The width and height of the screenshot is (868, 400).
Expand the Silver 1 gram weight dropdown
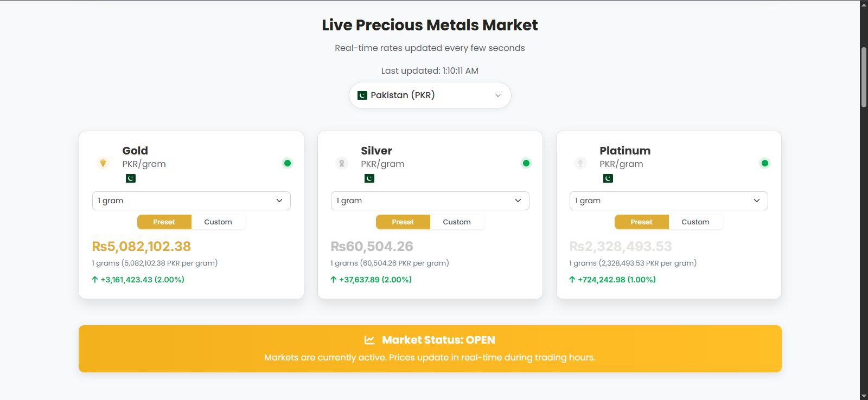430,201
